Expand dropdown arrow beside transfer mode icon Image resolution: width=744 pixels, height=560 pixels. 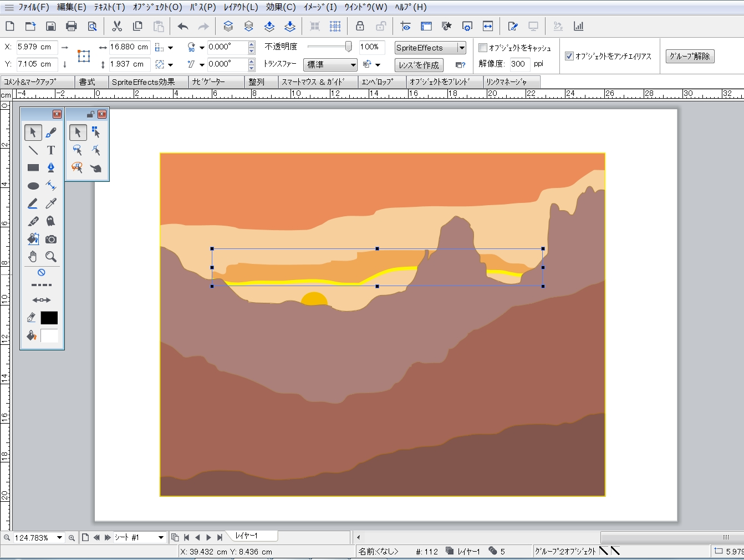pyautogui.click(x=378, y=65)
